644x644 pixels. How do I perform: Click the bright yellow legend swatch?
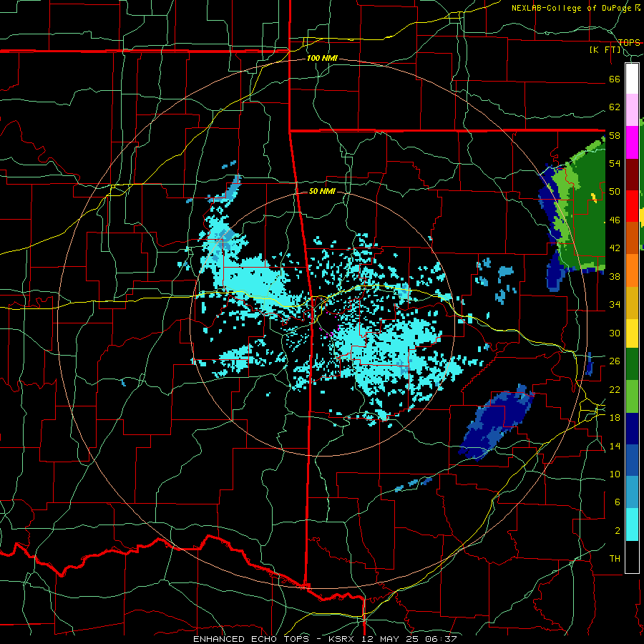point(632,333)
